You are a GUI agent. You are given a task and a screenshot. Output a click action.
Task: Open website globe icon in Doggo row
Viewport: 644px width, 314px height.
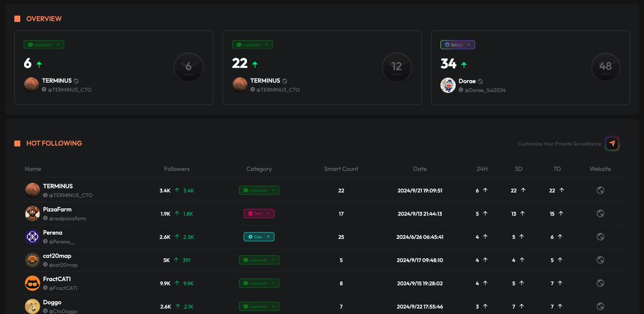click(601, 306)
